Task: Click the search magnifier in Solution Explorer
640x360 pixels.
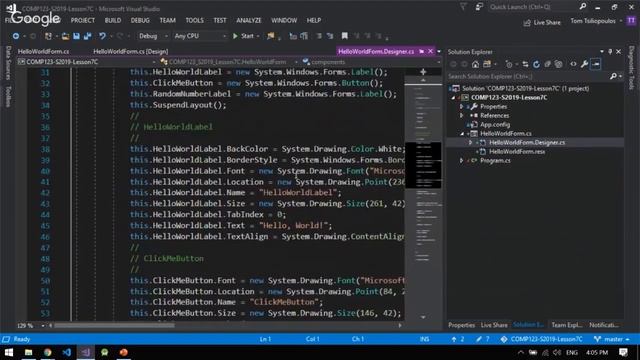Action: click(x=613, y=76)
